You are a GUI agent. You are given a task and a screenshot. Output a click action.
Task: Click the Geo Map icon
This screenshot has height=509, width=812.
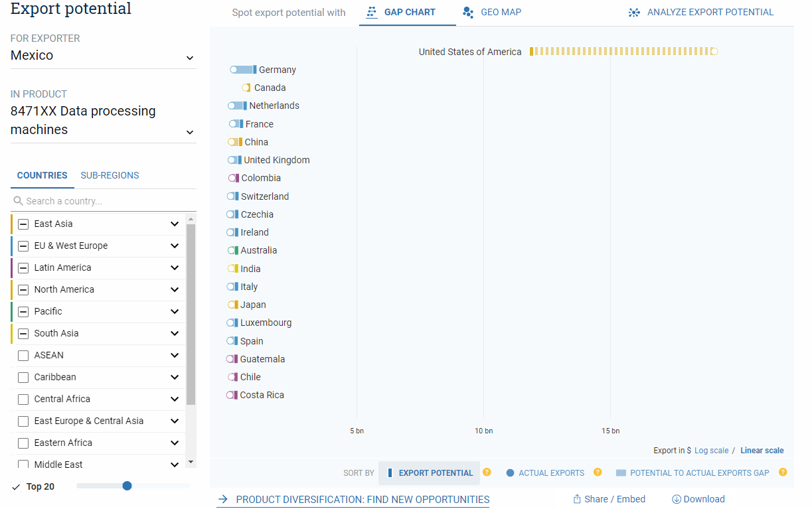468,13
